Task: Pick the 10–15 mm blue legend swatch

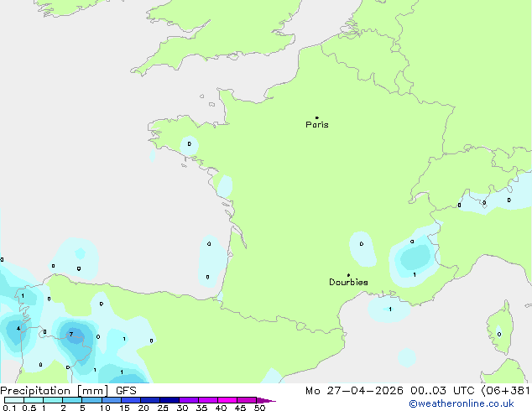Action: point(112,400)
